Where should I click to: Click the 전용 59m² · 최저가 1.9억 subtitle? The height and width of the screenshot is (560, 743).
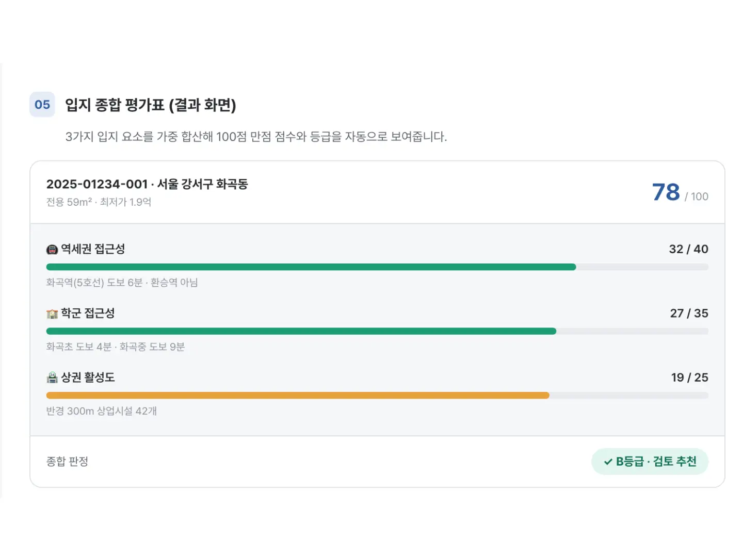tap(99, 202)
